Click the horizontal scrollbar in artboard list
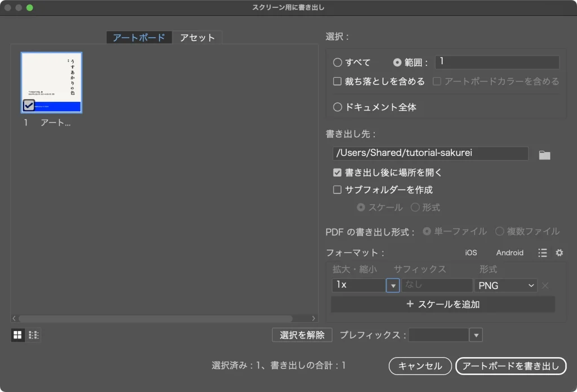This screenshot has width=577, height=392. [x=156, y=318]
